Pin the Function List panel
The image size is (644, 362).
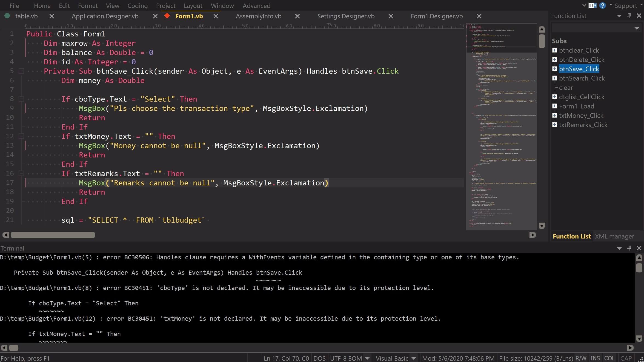click(629, 16)
